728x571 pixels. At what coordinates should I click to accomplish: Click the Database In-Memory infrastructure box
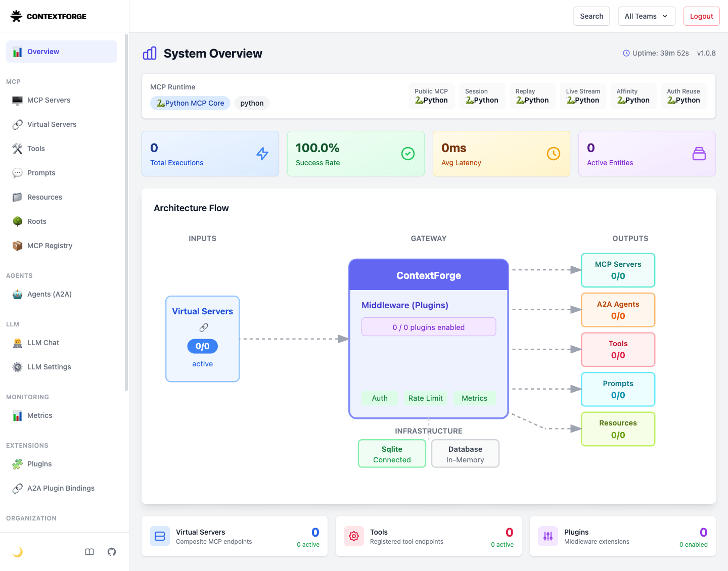465,454
